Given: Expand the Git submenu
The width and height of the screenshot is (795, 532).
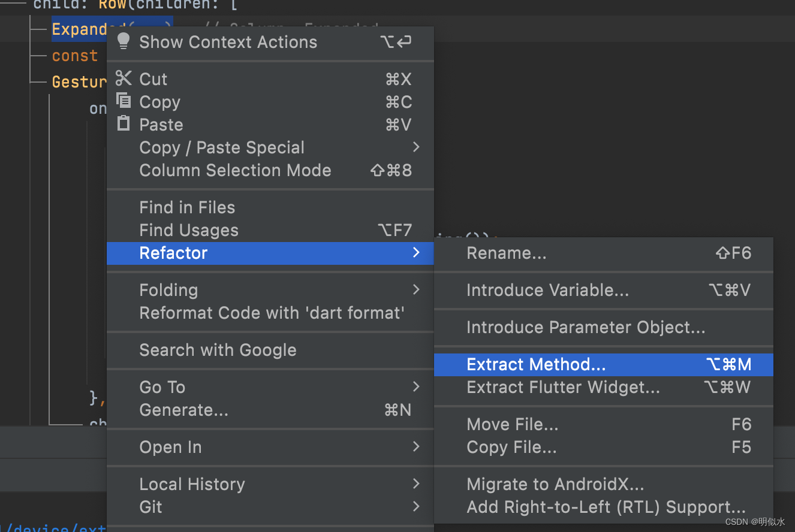Looking at the screenshot, I should [x=270, y=507].
